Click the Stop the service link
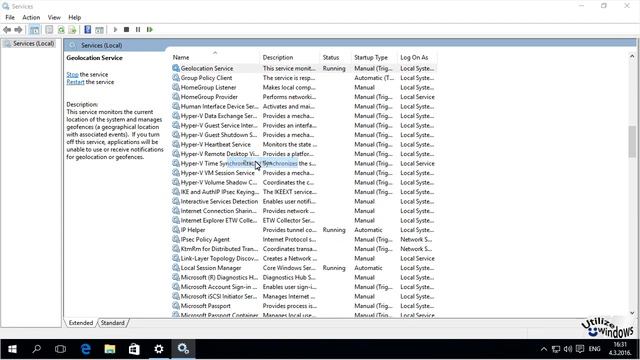Image resolution: width=640 pixels, height=360 pixels. point(72,75)
